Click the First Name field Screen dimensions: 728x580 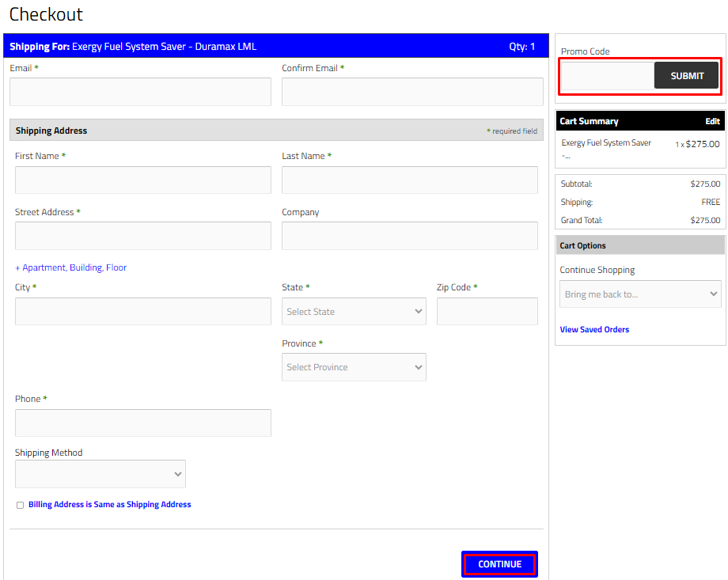(x=142, y=180)
